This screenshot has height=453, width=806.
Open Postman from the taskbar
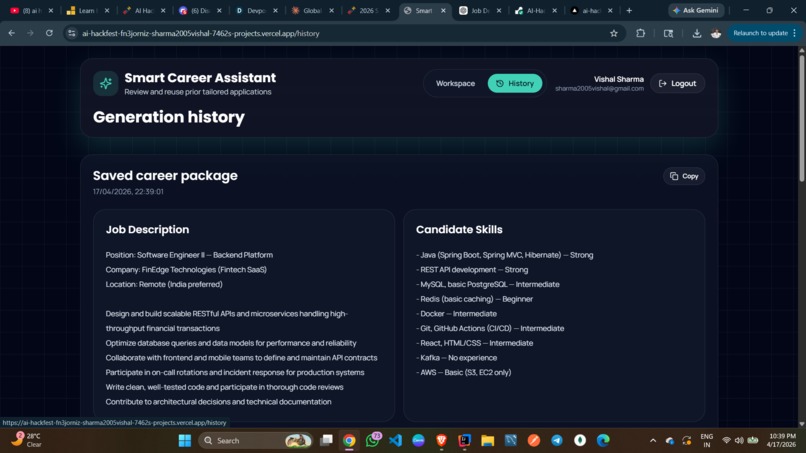tap(534, 440)
